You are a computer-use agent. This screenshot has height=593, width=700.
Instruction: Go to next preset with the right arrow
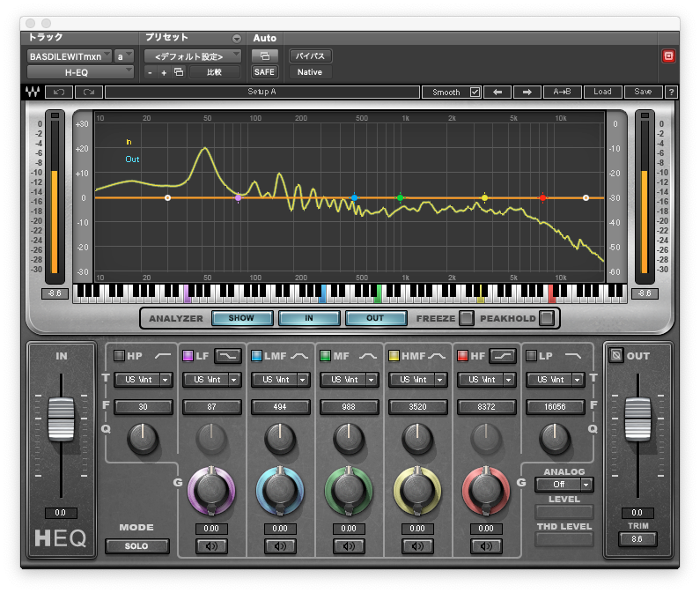[x=527, y=92]
